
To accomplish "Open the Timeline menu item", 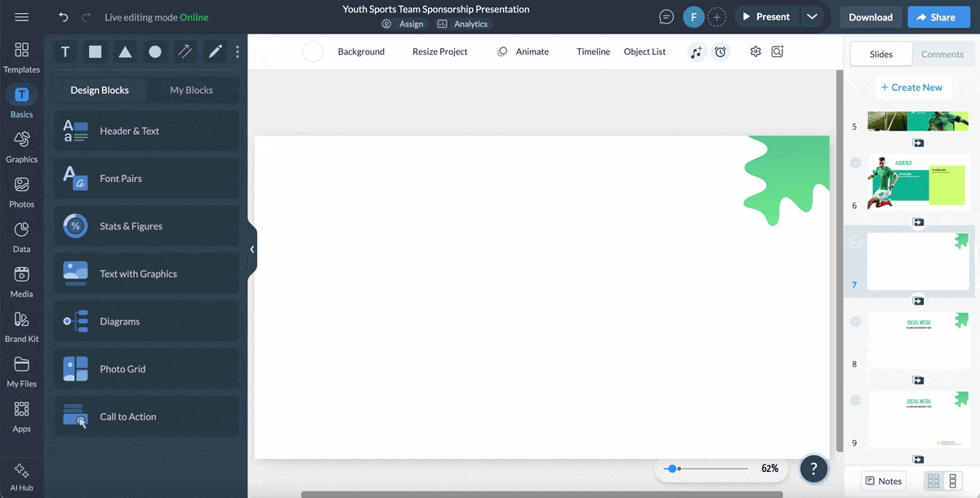I will (x=593, y=51).
